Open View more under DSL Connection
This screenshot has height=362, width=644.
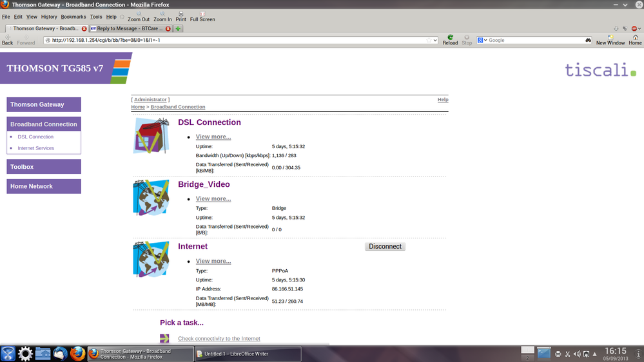(x=213, y=137)
